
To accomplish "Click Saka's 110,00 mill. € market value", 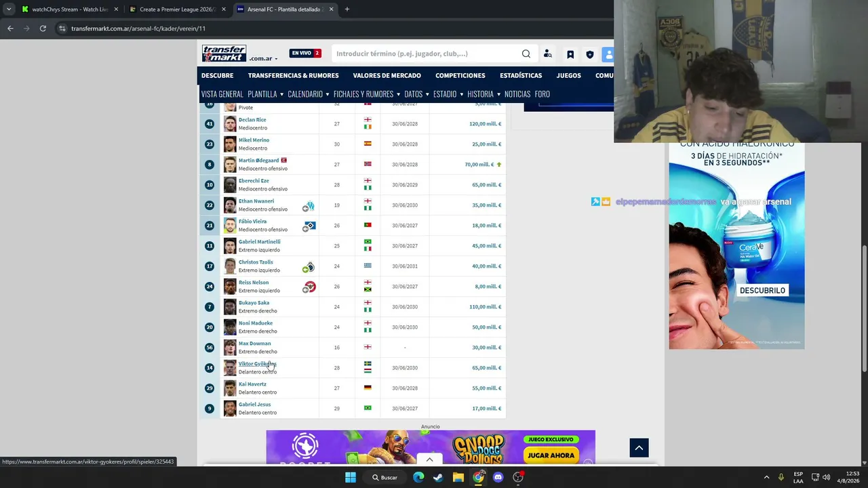I will (x=485, y=307).
